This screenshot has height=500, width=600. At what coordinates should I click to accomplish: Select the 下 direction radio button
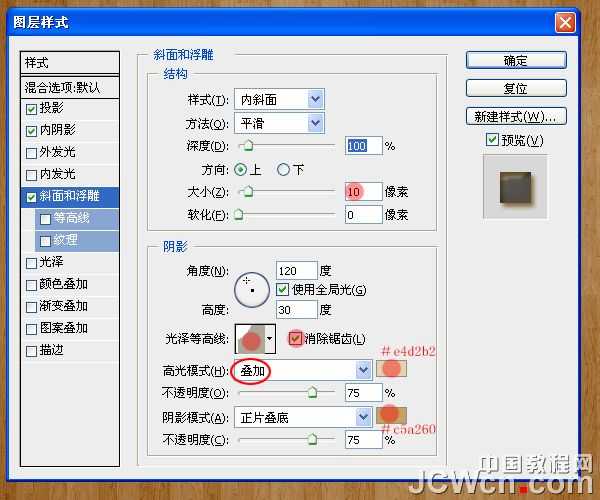(x=283, y=169)
